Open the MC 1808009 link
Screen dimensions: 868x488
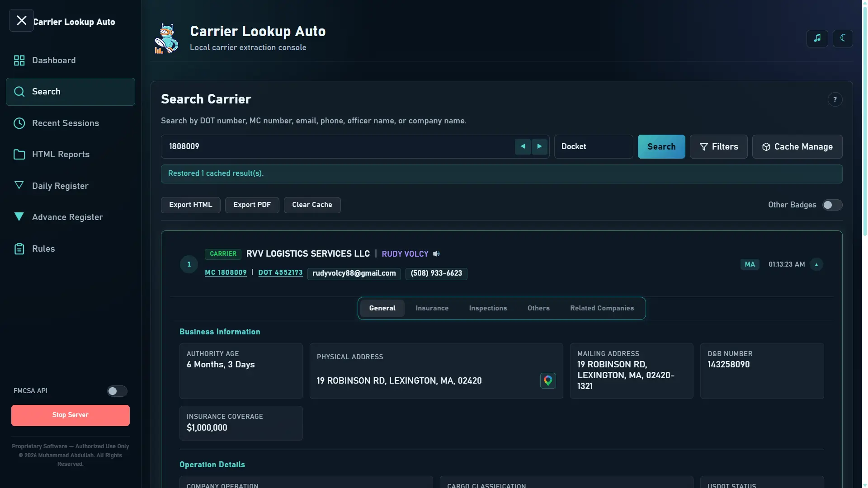pyautogui.click(x=226, y=273)
